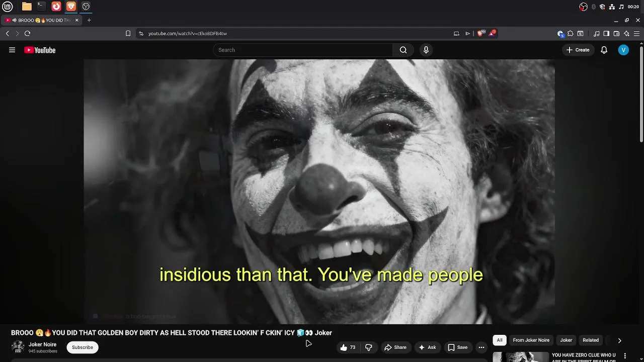The image size is (644, 362).
Task: Click the music note tray icon
Action: (621, 7)
